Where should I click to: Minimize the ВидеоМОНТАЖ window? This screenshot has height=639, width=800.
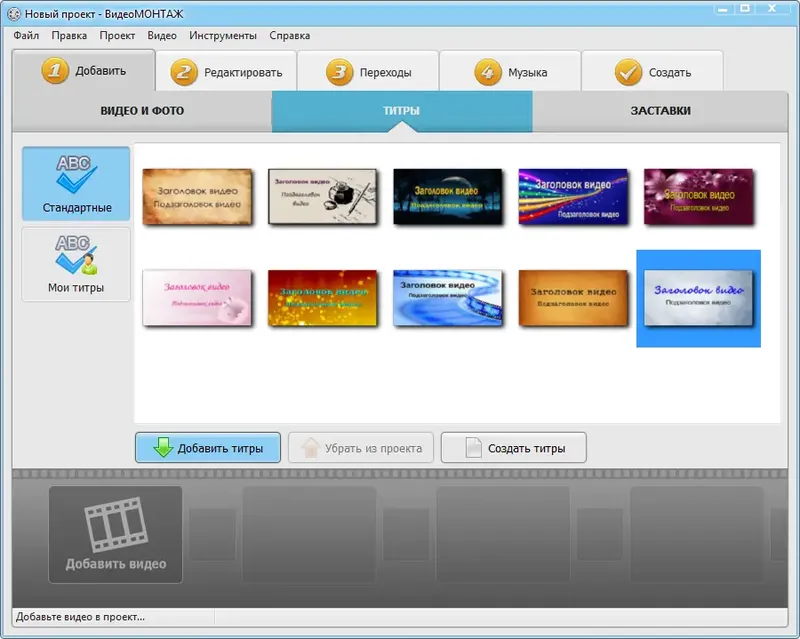(x=722, y=9)
